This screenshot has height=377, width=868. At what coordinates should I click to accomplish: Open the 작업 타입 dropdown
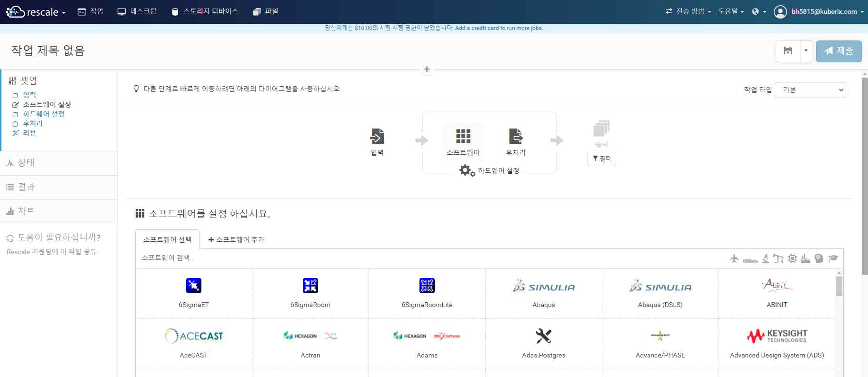pyautogui.click(x=810, y=89)
